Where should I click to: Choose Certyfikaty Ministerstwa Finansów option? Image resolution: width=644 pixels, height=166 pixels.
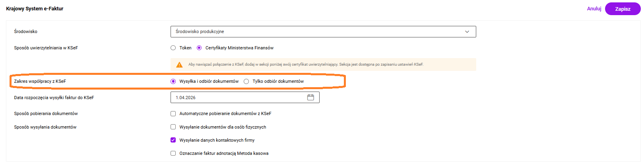199,48
